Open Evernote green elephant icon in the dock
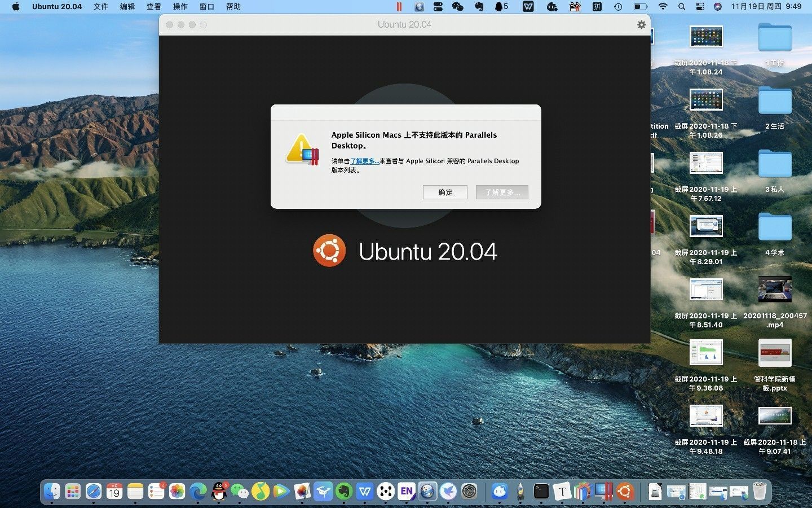 click(x=344, y=492)
